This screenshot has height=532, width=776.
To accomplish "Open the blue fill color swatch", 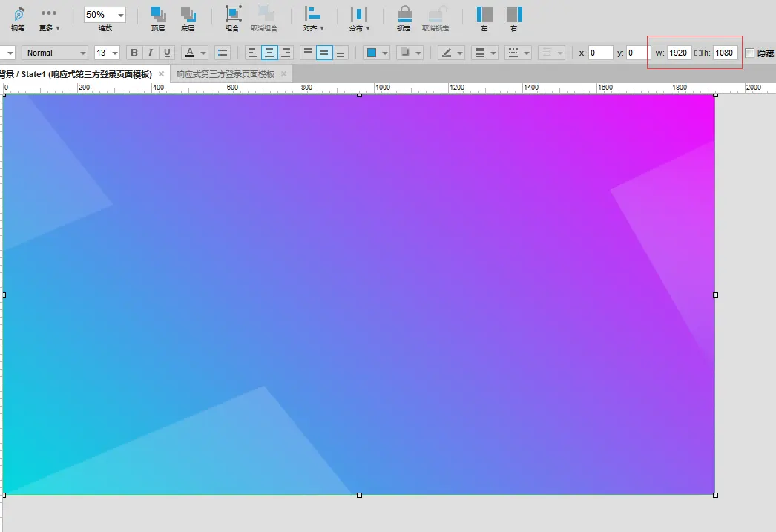I will point(377,53).
